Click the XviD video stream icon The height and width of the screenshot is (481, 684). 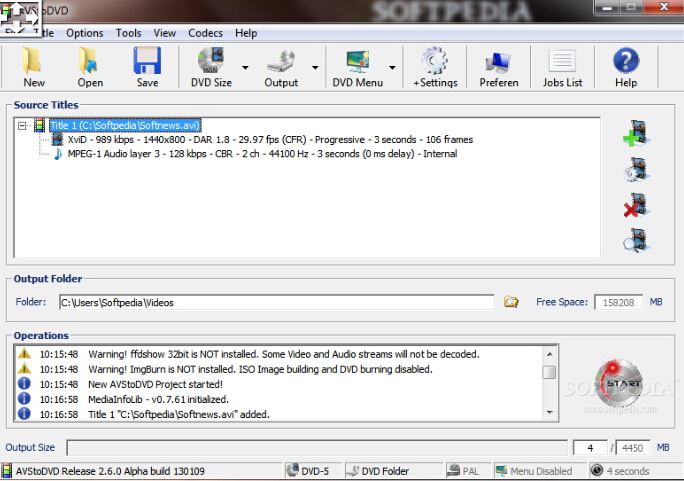pos(57,140)
